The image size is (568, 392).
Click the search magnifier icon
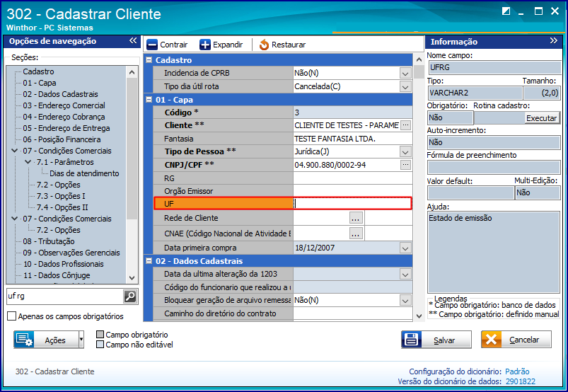tap(130, 296)
